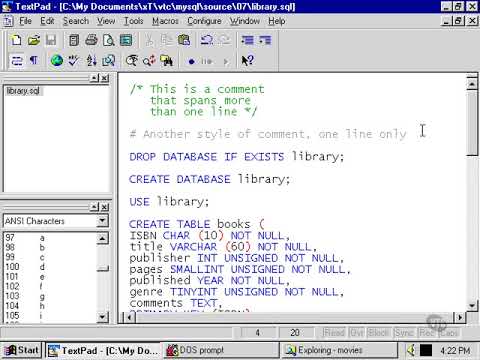Toggle Visible Spaces paragraph mark icon

tap(34, 61)
